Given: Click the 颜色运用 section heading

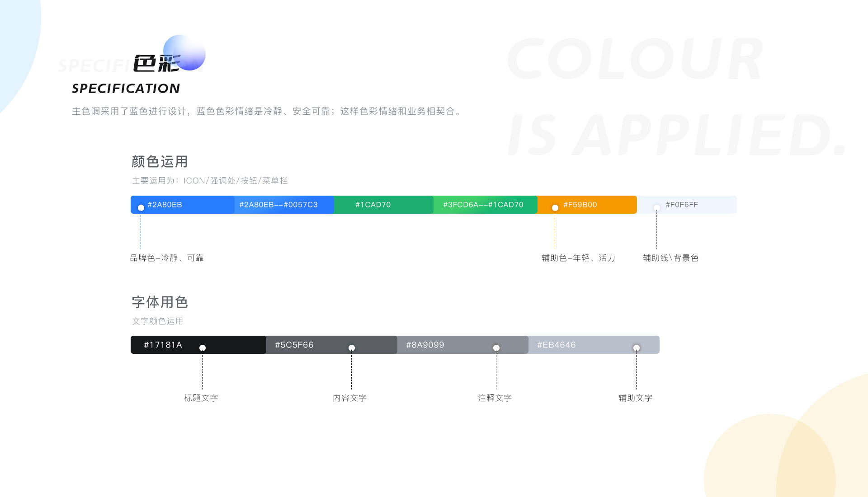Looking at the screenshot, I should tap(160, 161).
